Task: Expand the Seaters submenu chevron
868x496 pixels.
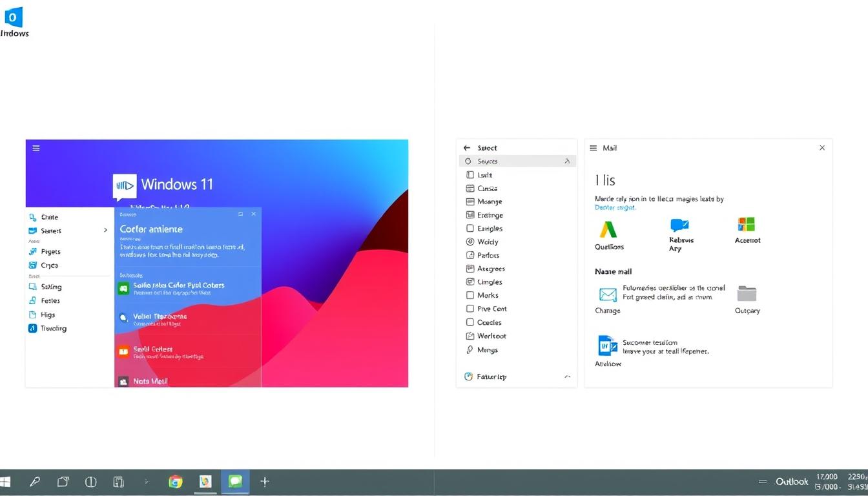Action: coord(106,231)
